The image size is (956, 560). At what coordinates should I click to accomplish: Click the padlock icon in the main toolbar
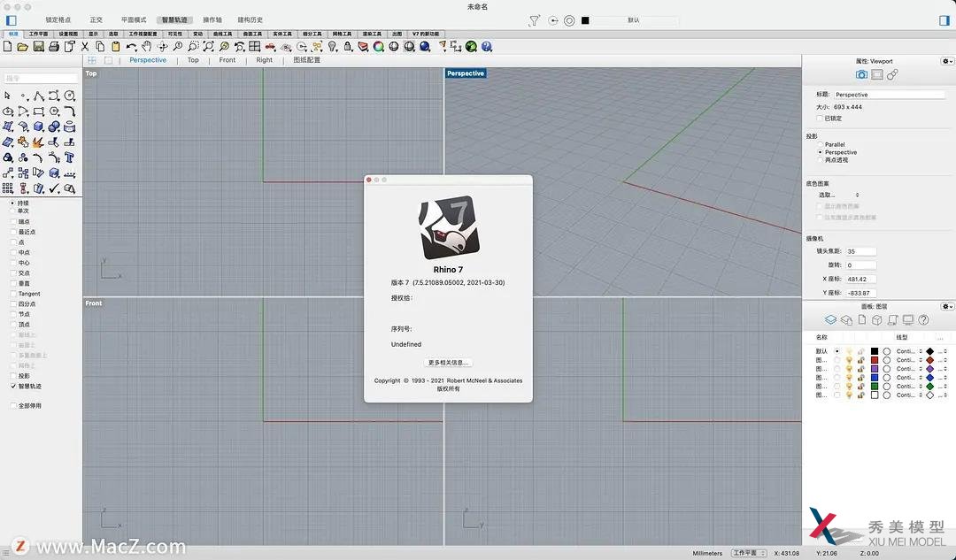coord(348,46)
